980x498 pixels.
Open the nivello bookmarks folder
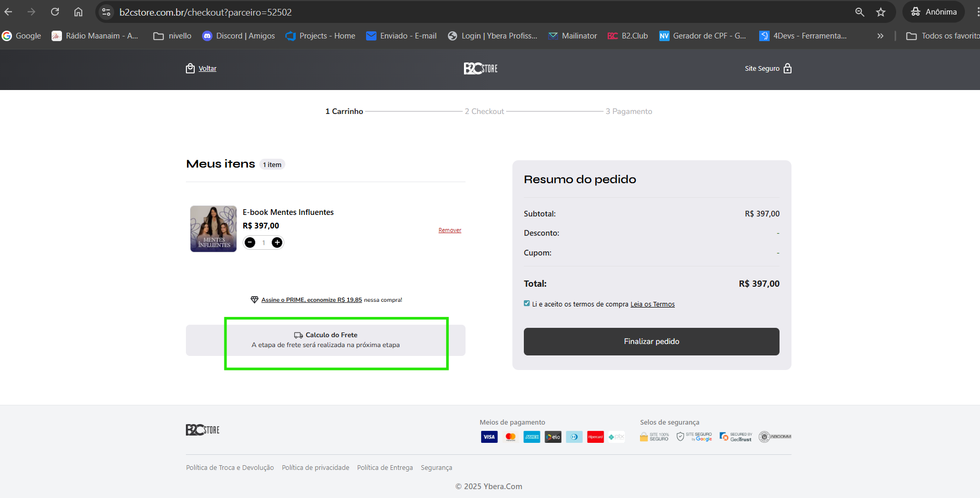172,36
